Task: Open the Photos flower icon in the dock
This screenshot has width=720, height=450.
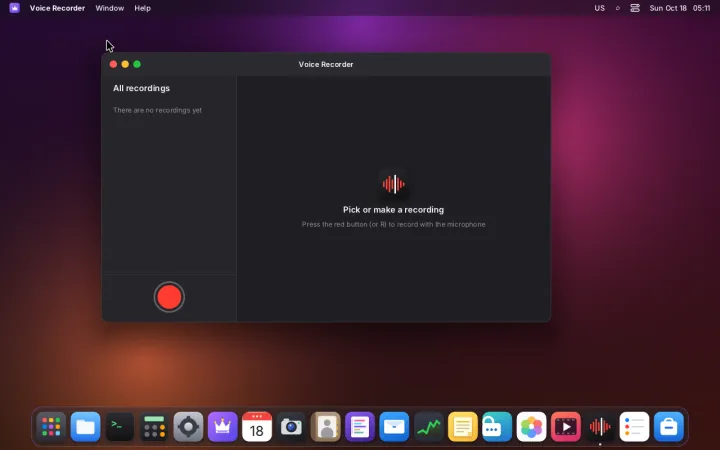Action: 531,427
